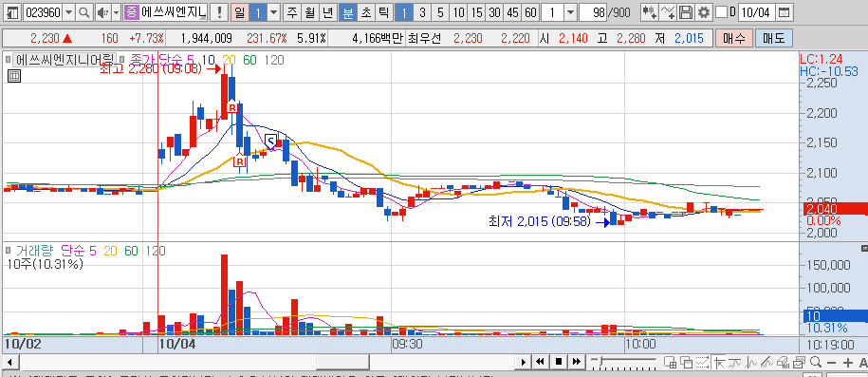Switch to the second (초) chart mode
This screenshot has height=377, width=868.
(366, 11)
